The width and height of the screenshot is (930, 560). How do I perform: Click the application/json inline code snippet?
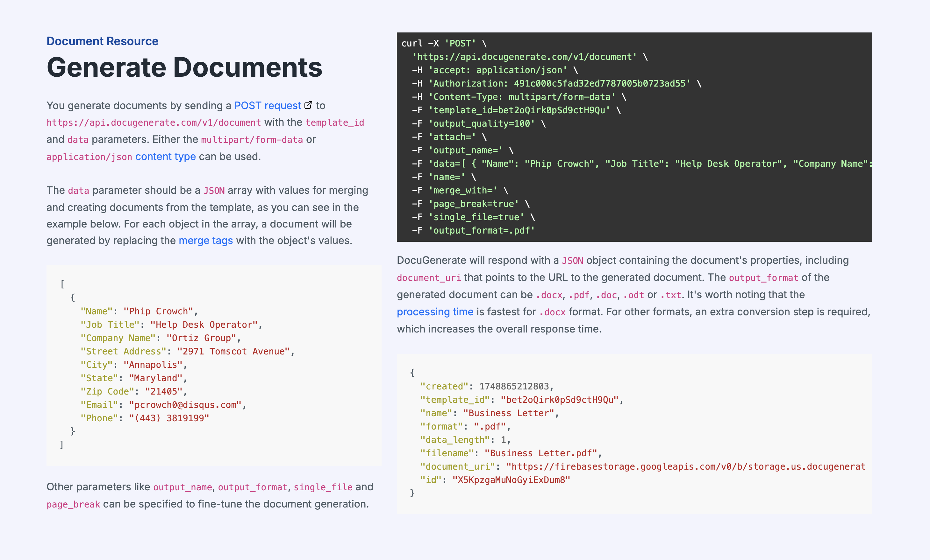(89, 157)
